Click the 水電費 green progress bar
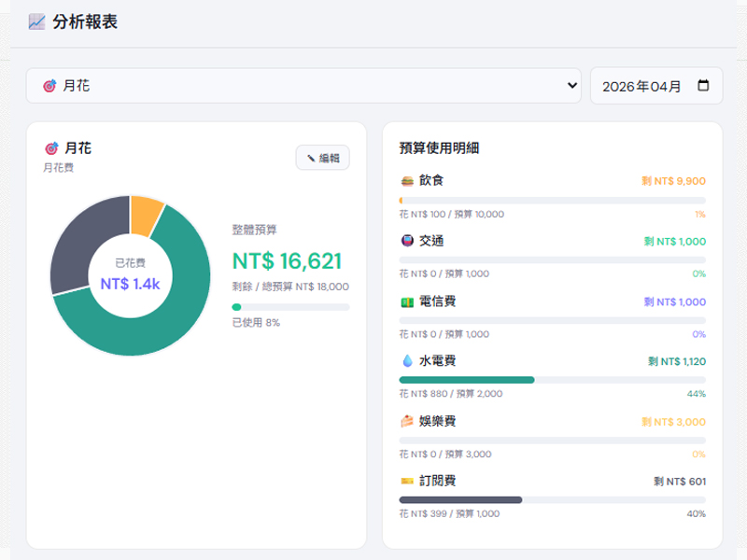The width and height of the screenshot is (747, 560). coord(466,380)
